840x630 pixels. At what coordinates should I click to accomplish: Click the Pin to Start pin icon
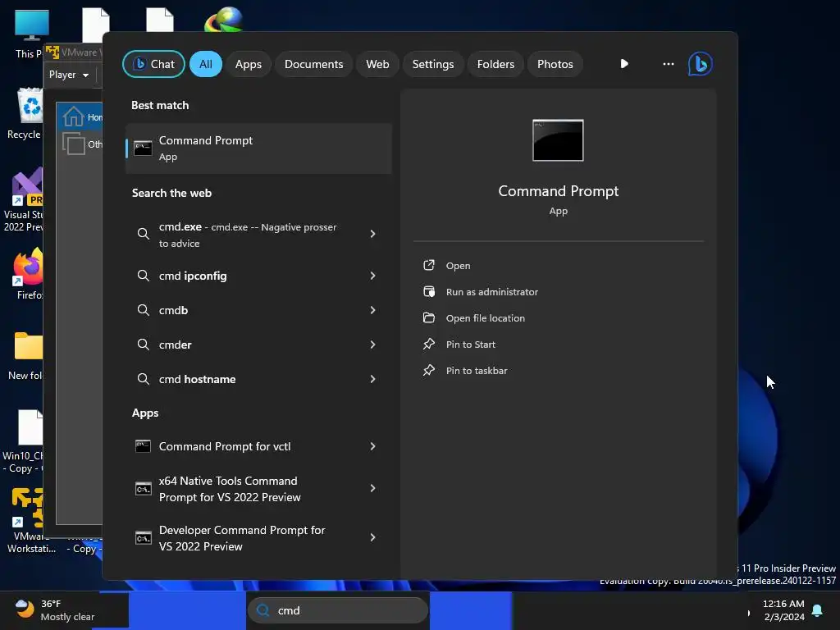[x=429, y=344]
